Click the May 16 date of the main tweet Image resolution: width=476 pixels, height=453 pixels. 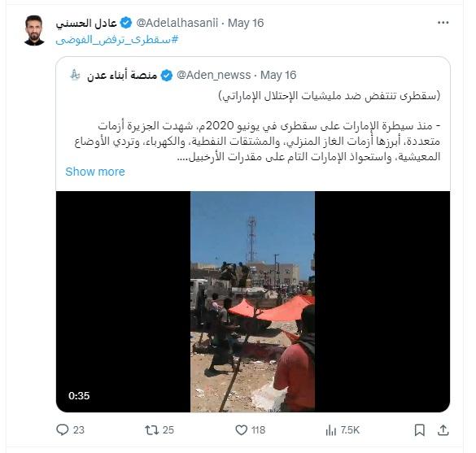246,23
